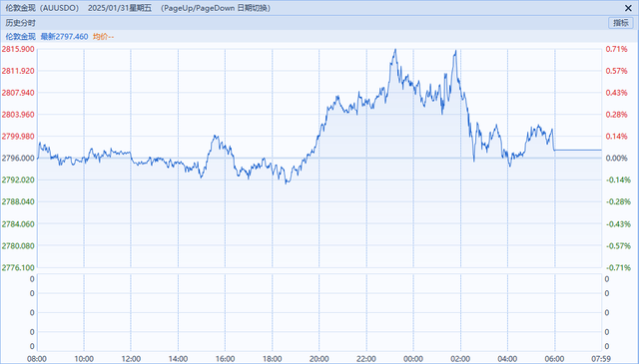Click the 伦敦金现 (AUUSDO) window title
Screen dimensions: 639x364
pyautogui.click(x=42, y=8)
